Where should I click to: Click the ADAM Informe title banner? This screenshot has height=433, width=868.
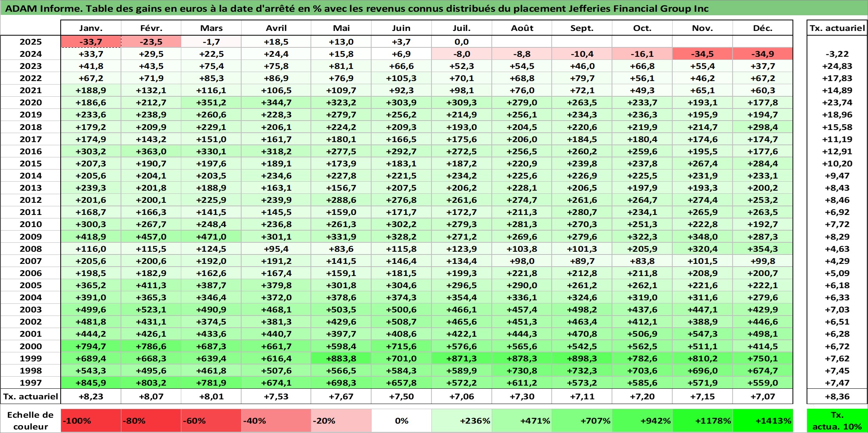434,8
